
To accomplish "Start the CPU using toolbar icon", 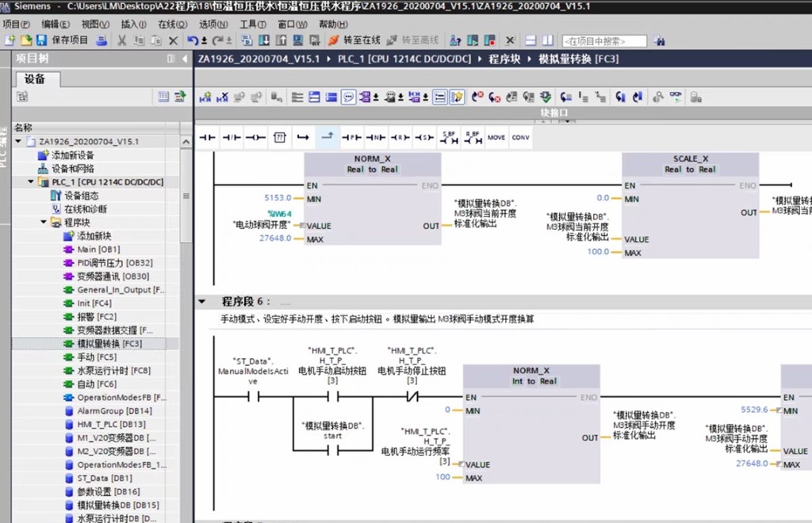I will tap(473, 40).
